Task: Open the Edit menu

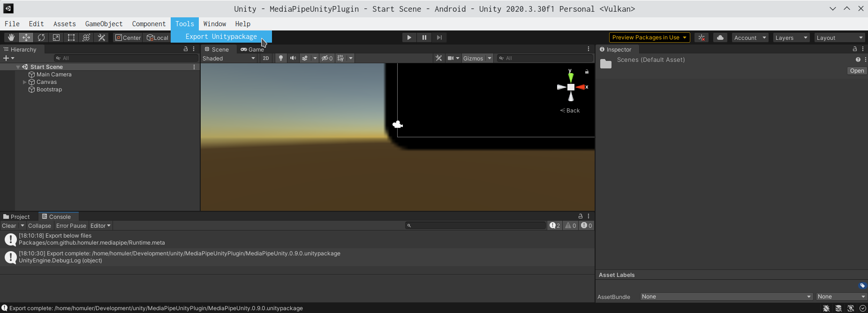Action: [x=36, y=24]
